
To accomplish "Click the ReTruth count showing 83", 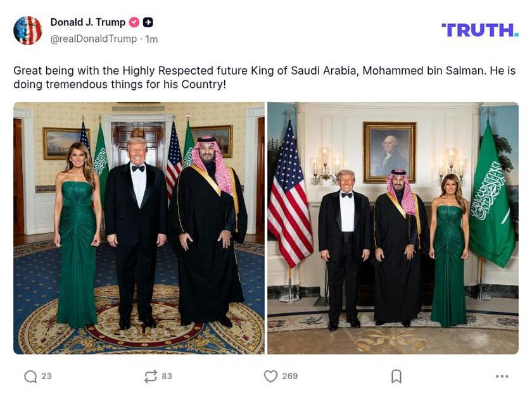I will pos(167,376).
